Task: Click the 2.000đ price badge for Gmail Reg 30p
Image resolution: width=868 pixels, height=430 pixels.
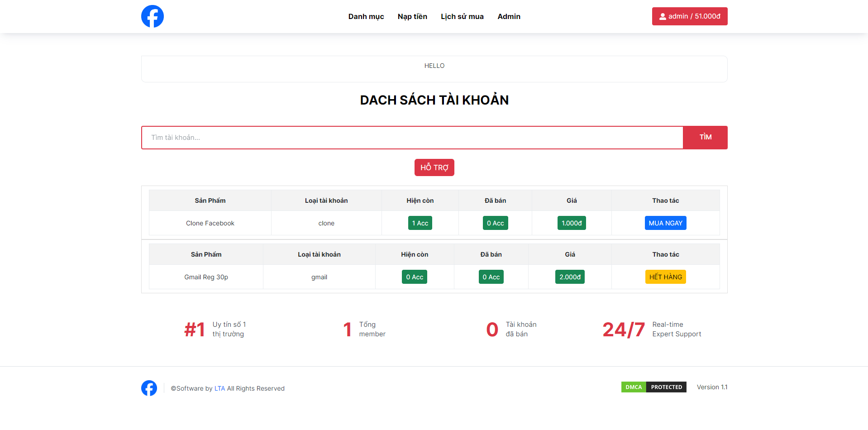Action: click(569, 277)
